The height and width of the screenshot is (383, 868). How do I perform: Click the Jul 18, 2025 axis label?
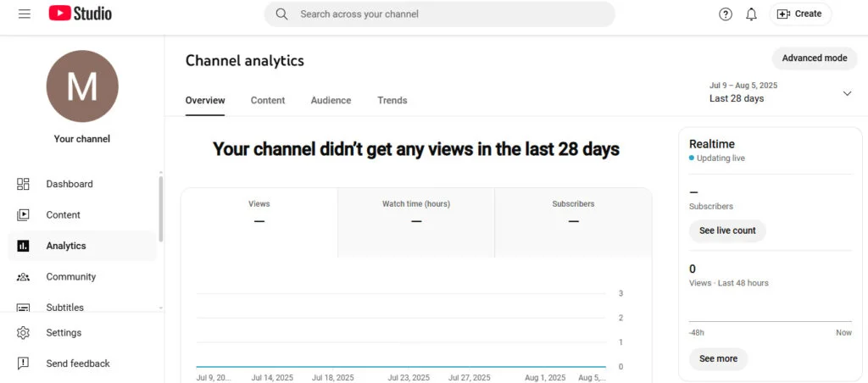point(332,377)
